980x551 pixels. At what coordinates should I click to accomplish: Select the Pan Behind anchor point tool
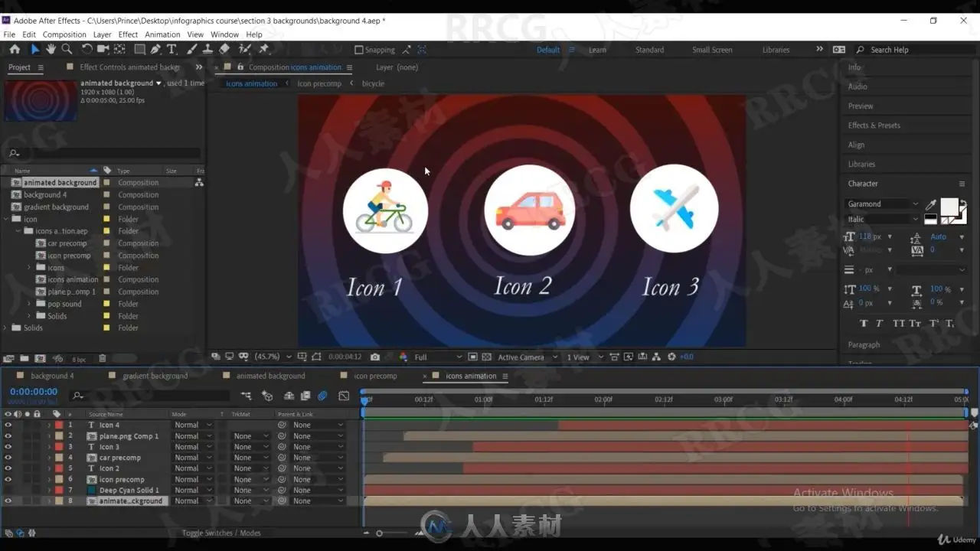pos(119,49)
